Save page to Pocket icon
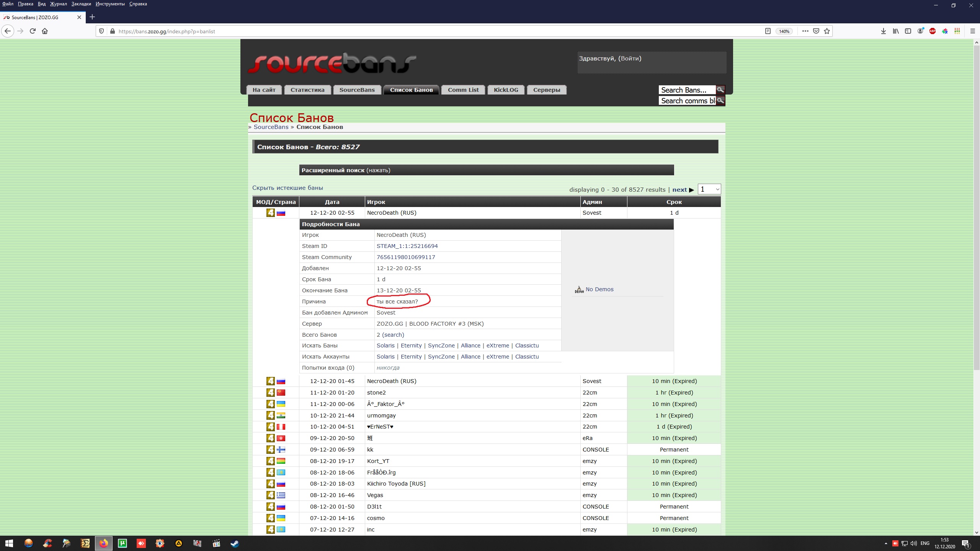This screenshot has width=980, height=551. [x=816, y=31]
